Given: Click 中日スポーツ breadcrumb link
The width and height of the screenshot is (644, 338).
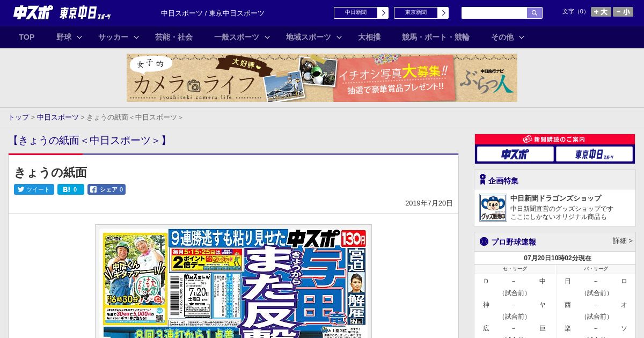Looking at the screenshot, I should (x=58, y=117).
